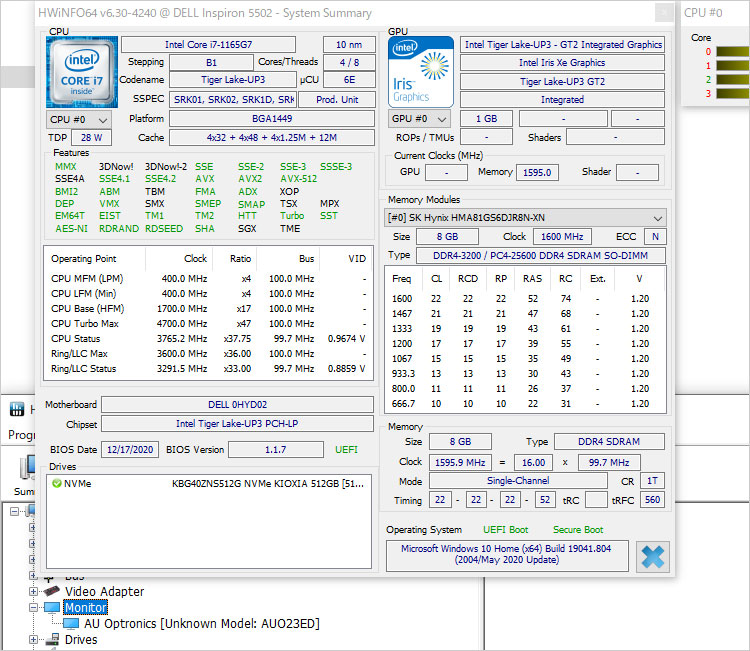Click the DELL 0HYD02 motherboard field
Image resolution: width=750 pixels, height=651 pixels.
pos(237,405)
